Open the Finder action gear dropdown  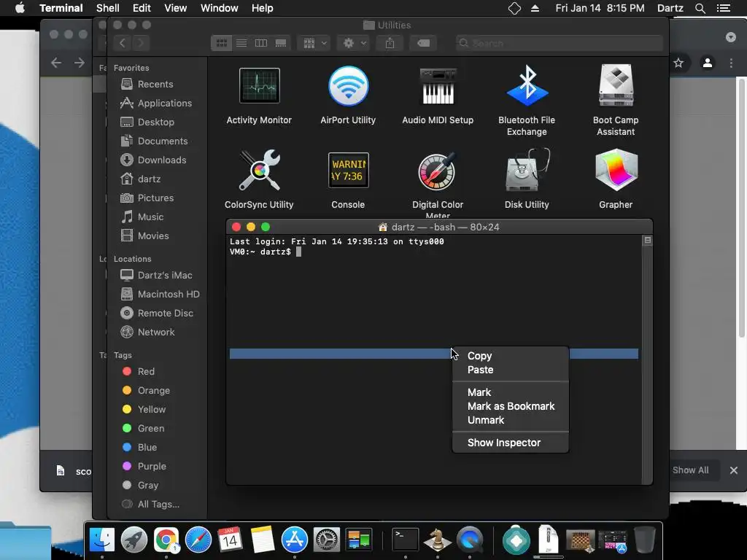tap(354, 43)
